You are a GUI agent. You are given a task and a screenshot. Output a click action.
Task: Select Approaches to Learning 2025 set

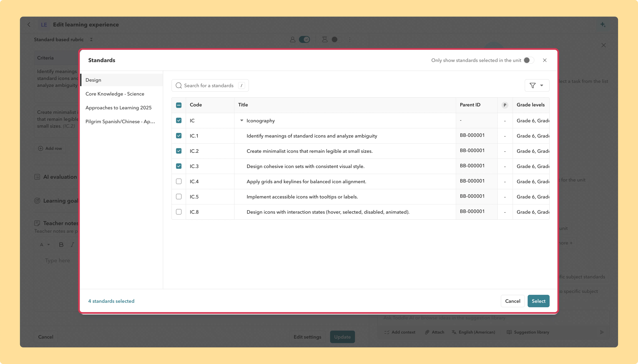pyautogui.click(x=122, y=107)
